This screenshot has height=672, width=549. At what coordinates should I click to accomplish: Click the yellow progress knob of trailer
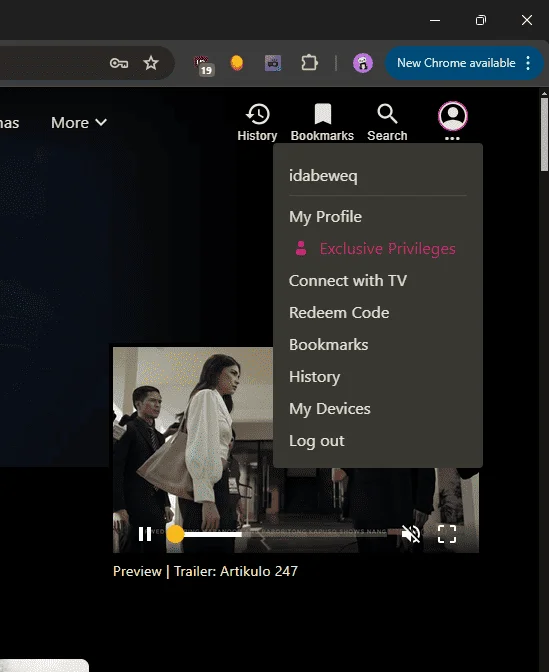coord(175,534)
